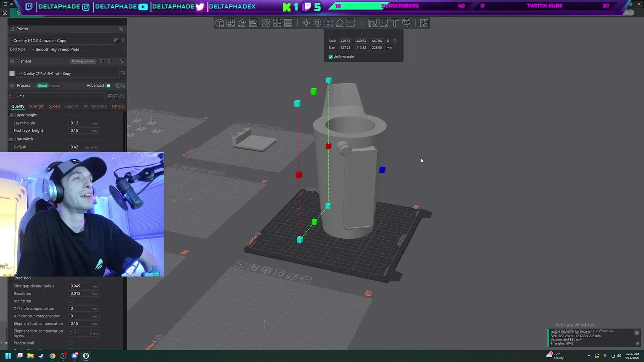Open the Seam painting tool
Screen dimensions: 644x362
(x=383, y=23)
